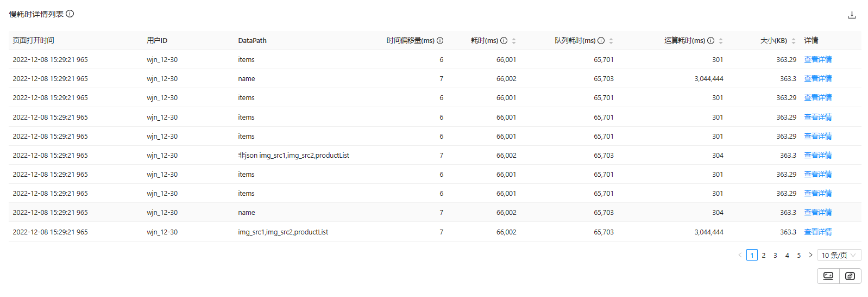The height and width of the screenshot is (297, 868).
Task: Click the chart export icon at bottom right
Action: point(850,276)
